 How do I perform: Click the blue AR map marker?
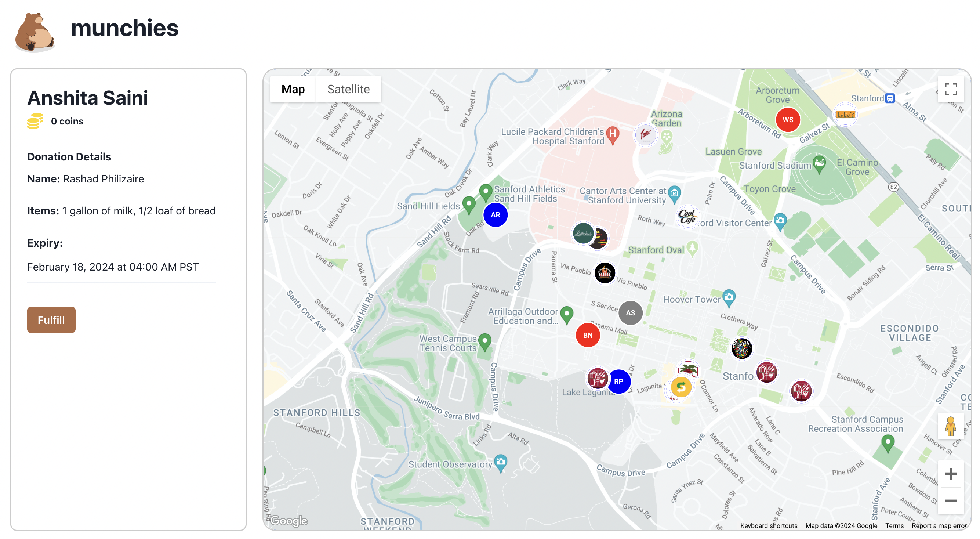[495, 215]
